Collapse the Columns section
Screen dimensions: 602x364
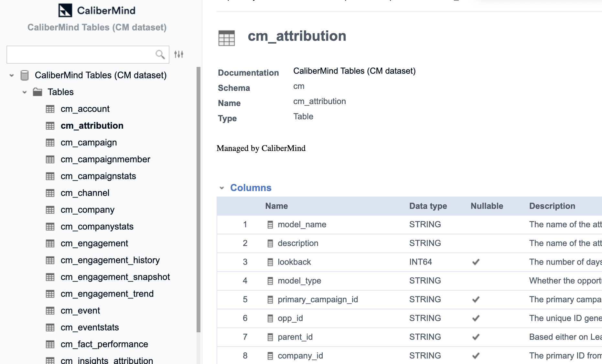click(222, 188)
